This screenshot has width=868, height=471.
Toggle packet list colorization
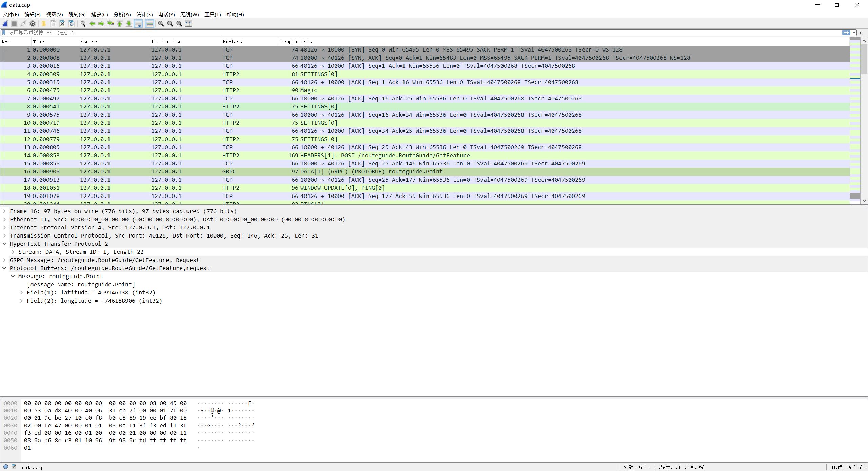150,24
